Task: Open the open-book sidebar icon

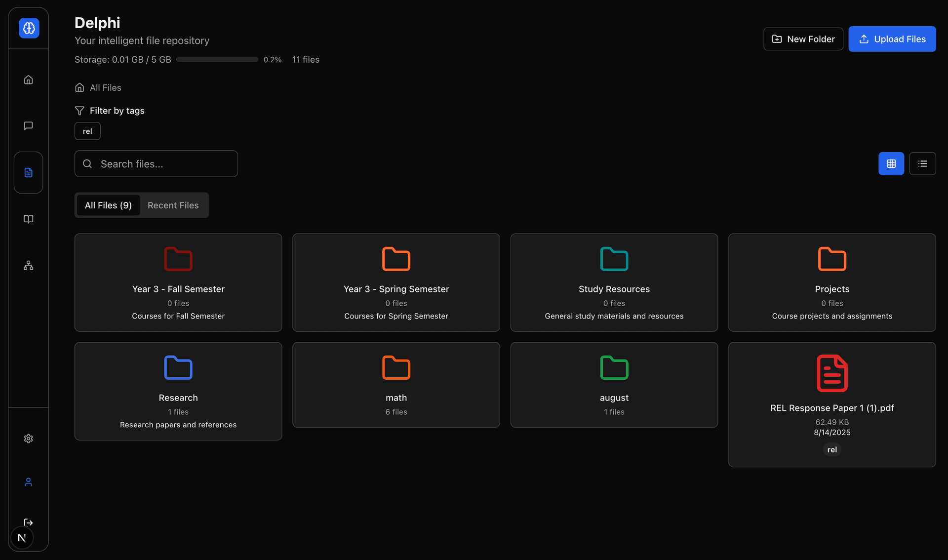Action: [29, 219]
